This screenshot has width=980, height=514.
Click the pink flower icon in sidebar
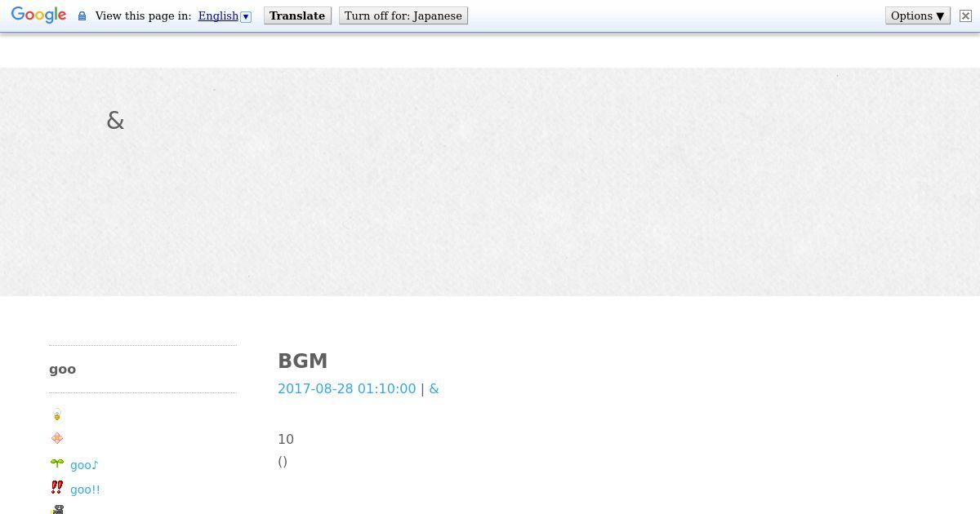(56, 438)
